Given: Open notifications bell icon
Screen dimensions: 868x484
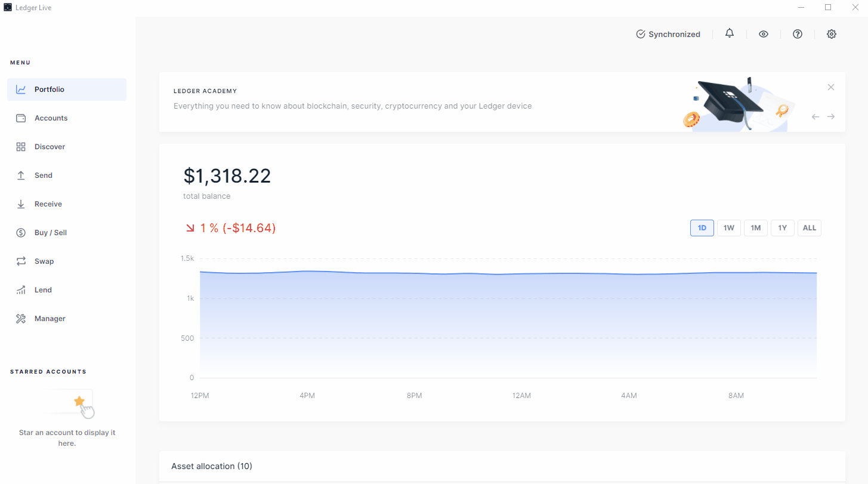Looking at the screenshot, I should pos(730,33).
